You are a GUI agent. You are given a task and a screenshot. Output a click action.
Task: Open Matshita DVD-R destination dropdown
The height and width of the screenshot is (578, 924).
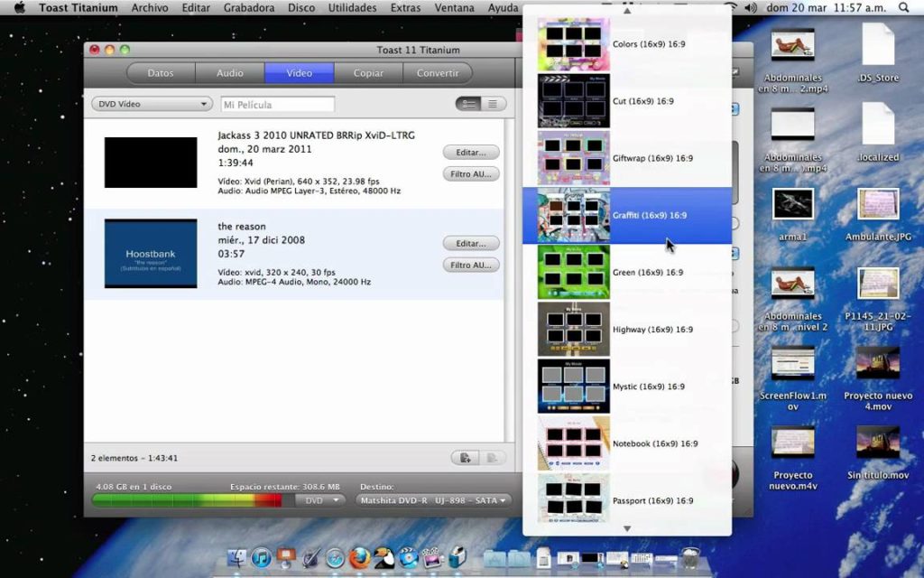(x=433, y=500)
